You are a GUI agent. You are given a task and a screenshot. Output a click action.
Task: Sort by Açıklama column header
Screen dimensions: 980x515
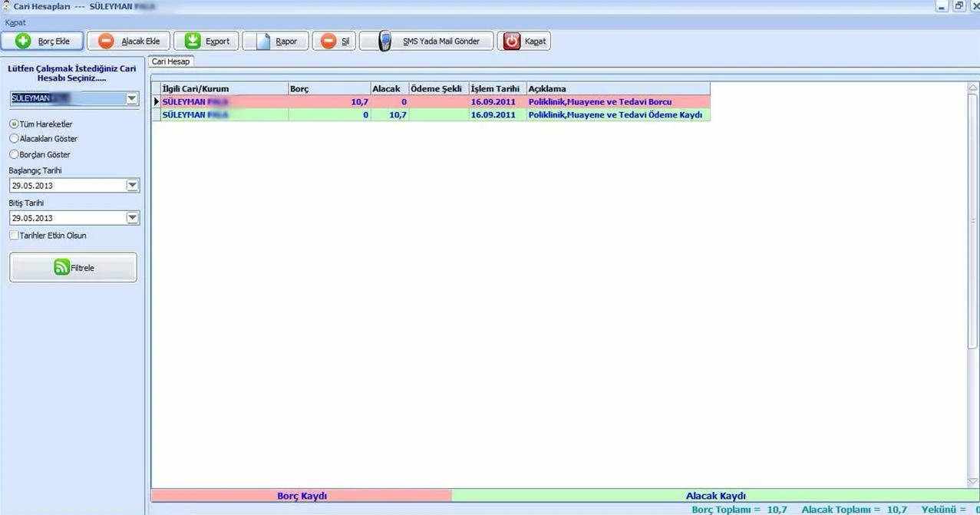(x=618, y=89)
